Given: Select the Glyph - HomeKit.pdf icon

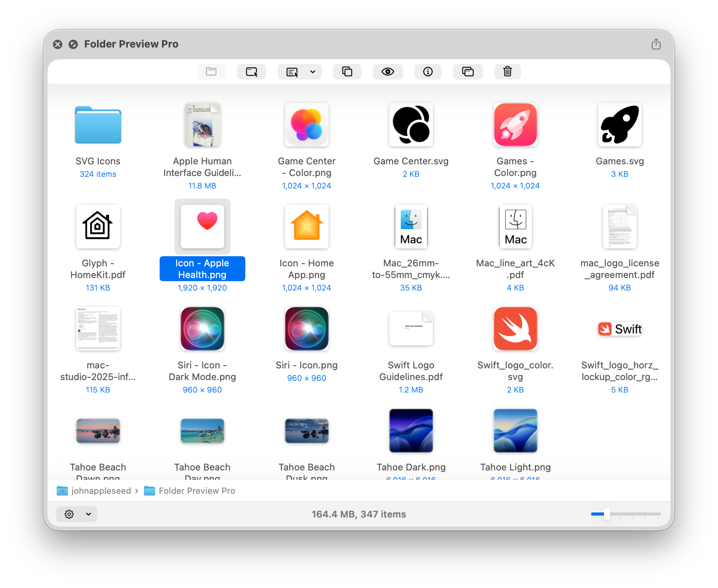Looking at the screenshot, I should [98, 227].
